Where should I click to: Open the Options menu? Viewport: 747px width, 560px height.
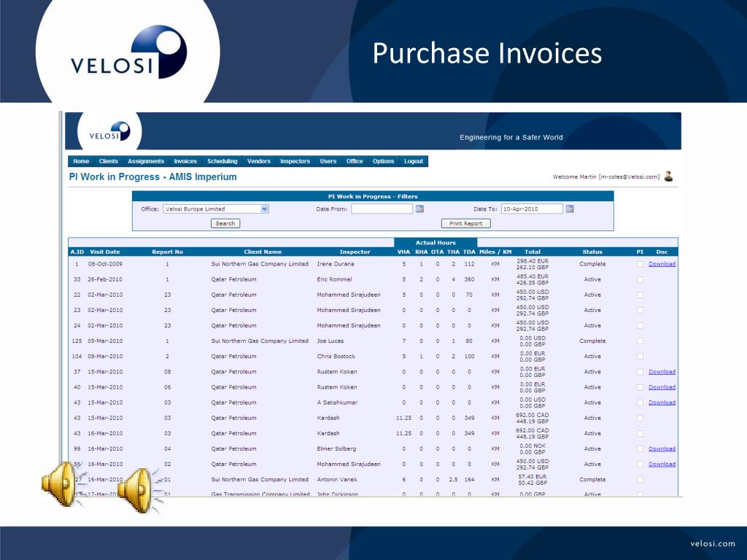point(384,161)
